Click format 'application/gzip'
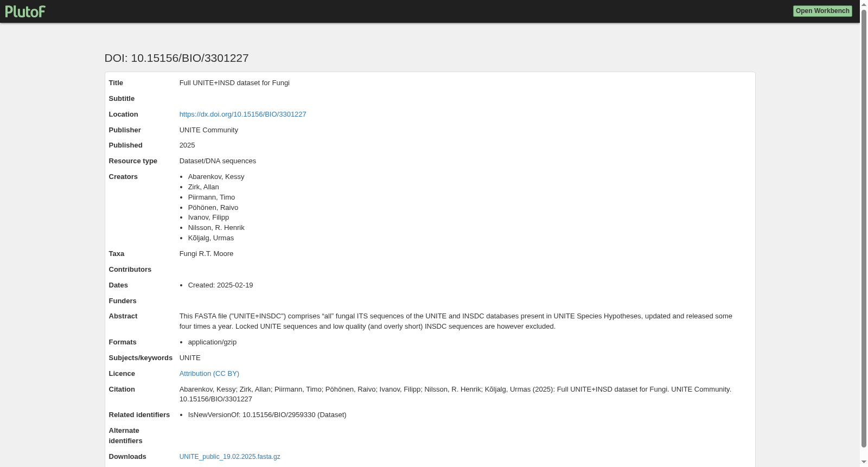Viewport: 868px width, 467px height. [212, 342]
